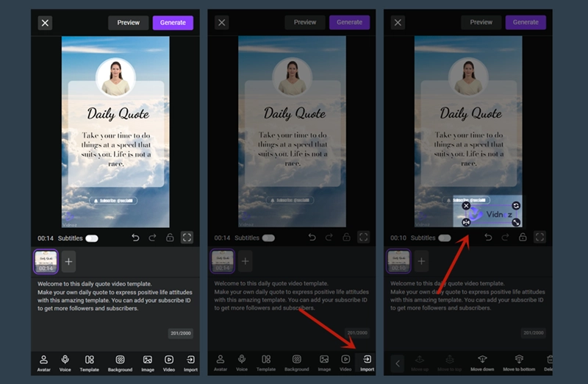Click Preview button in the middle screen
This screenshot has height=384, width=588.
[305, 22]
